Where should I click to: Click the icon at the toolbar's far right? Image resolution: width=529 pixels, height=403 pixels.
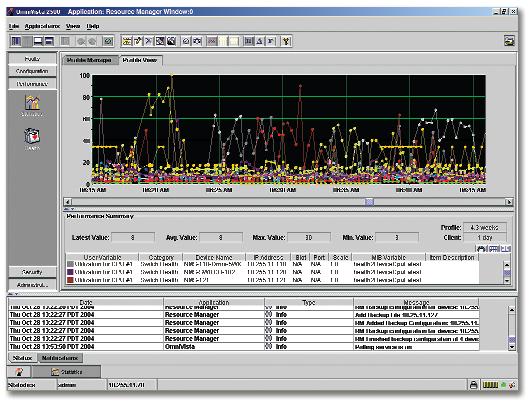[x=509, y=41]
